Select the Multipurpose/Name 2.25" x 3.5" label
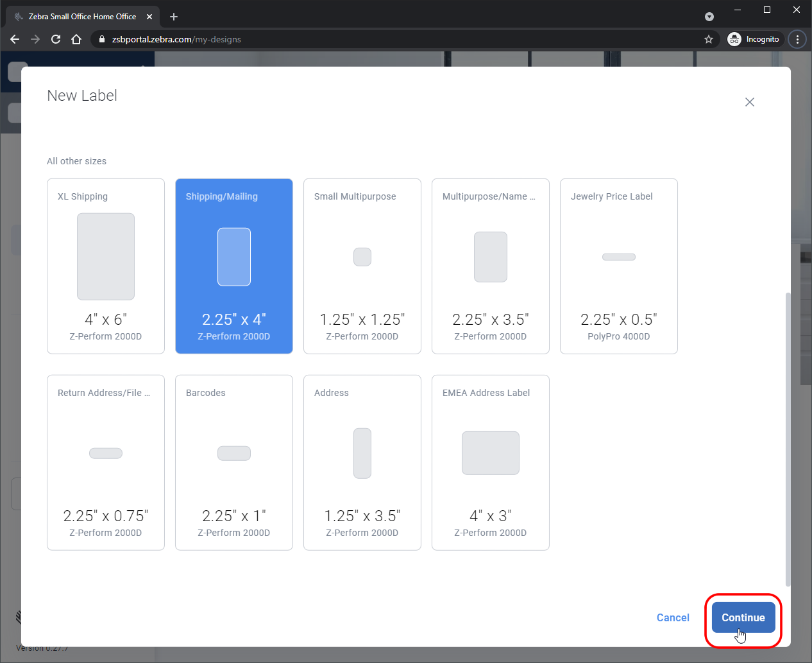812x663 pixels. pyautogui.click(x=491, y=266)
